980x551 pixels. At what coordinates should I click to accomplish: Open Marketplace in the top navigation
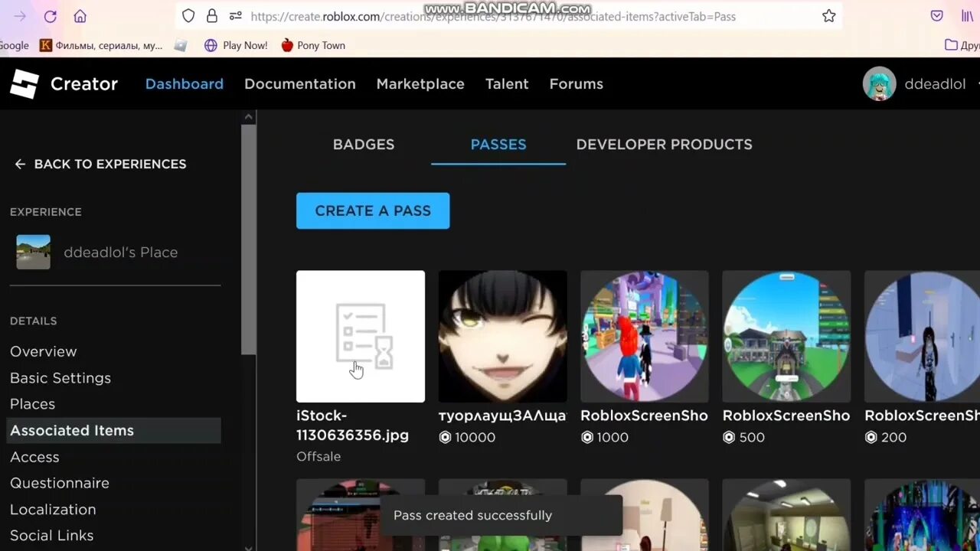[420, 84]
